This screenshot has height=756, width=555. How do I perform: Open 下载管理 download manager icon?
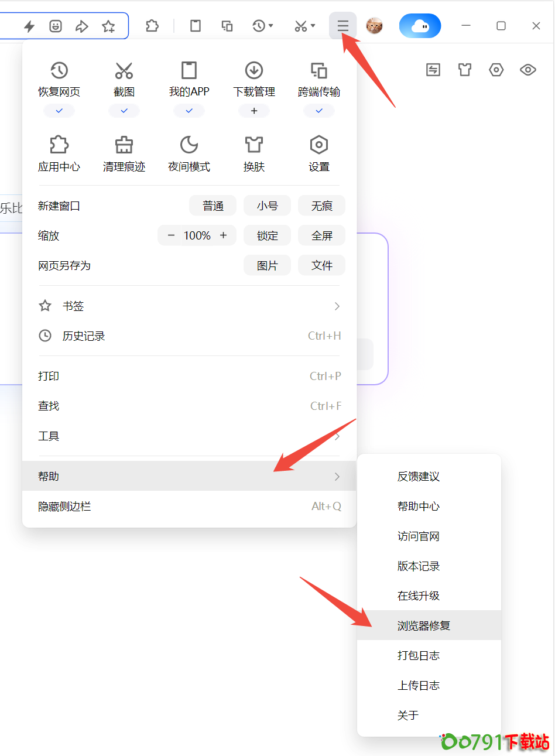pos(254,71)
